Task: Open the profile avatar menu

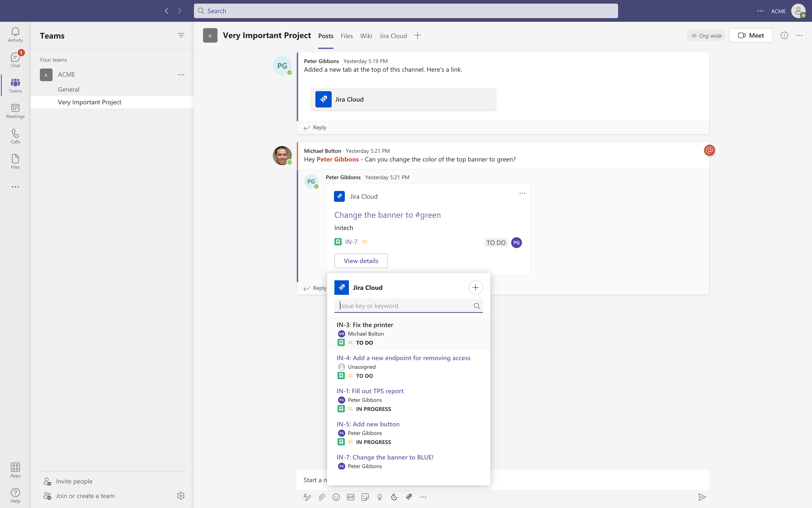Action: click(x=799, y=11)
